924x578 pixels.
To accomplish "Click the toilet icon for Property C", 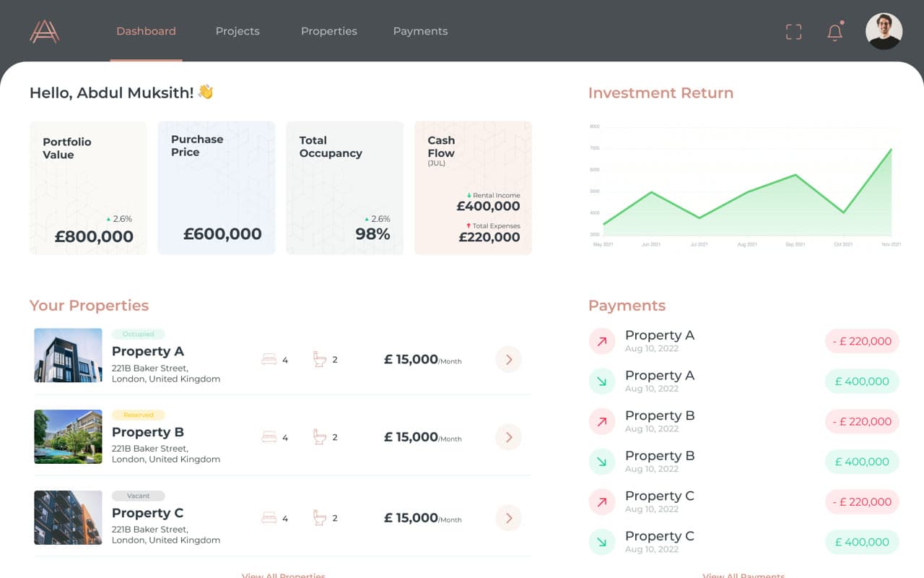I will pyautogui.click(x=320, y=518).
